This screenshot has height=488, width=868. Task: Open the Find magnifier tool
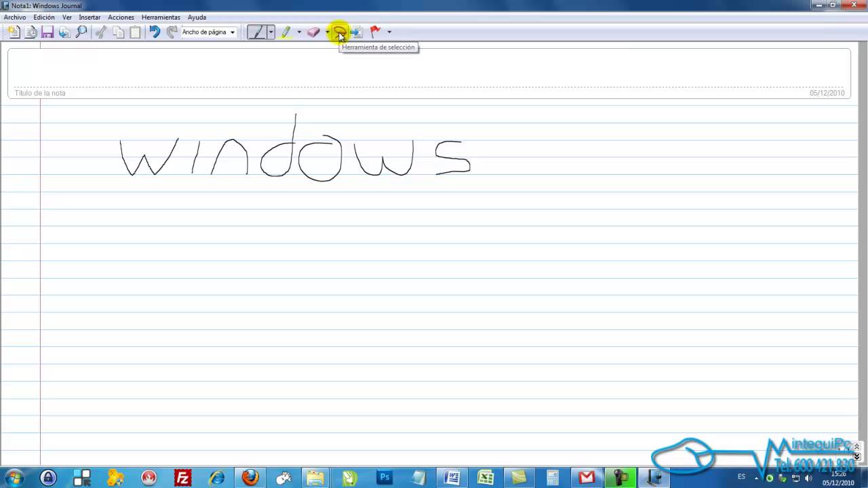pos(81,32)
